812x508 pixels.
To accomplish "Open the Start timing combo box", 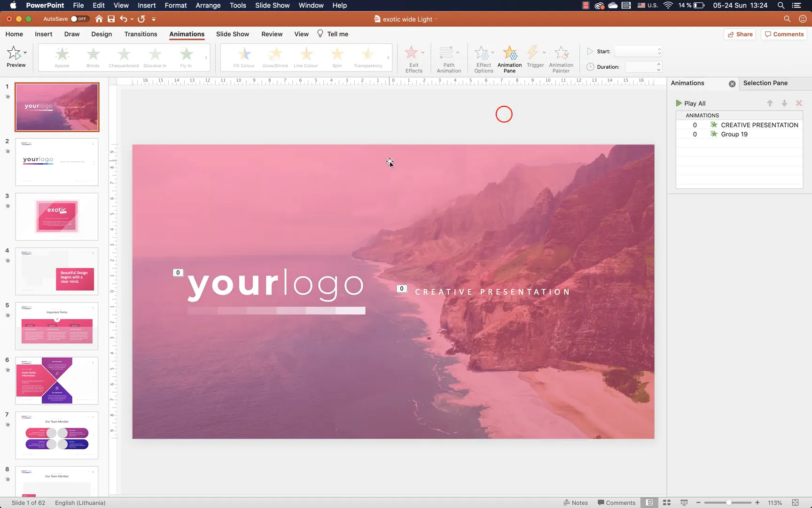I will click(638, 51).
